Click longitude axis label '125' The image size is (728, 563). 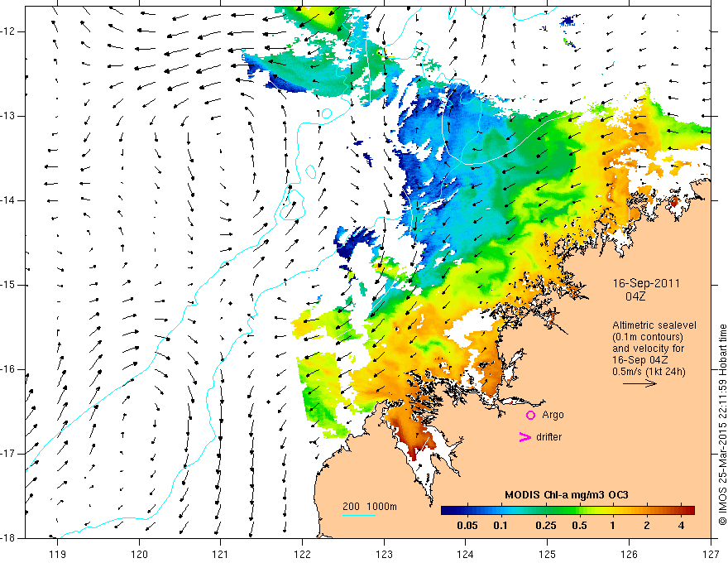click(548, 554)
